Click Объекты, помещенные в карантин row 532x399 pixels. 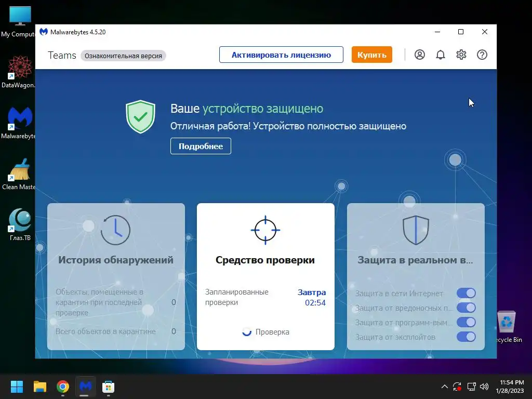pos(116,302)
